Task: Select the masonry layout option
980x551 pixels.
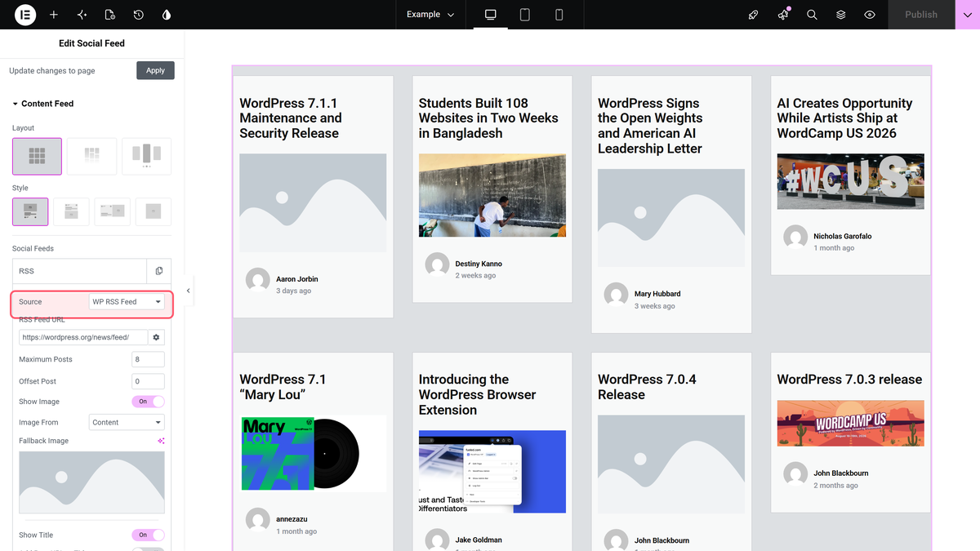Action: (91, 156)
